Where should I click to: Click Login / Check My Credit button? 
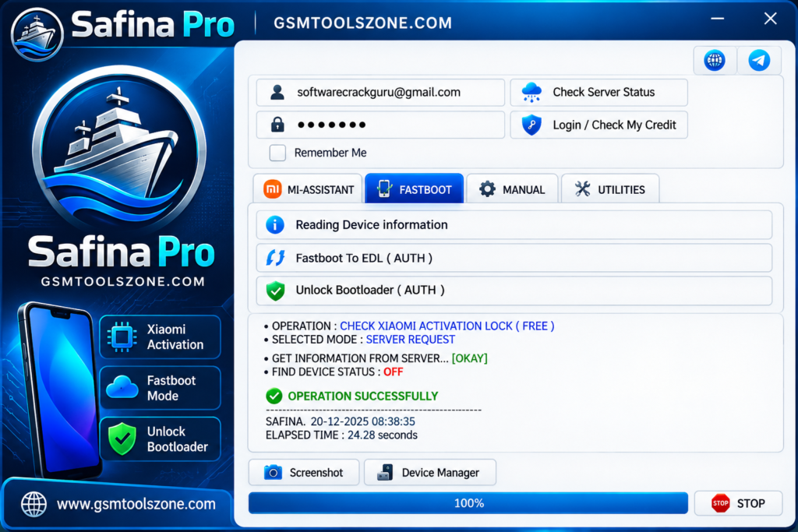[599, 125]
